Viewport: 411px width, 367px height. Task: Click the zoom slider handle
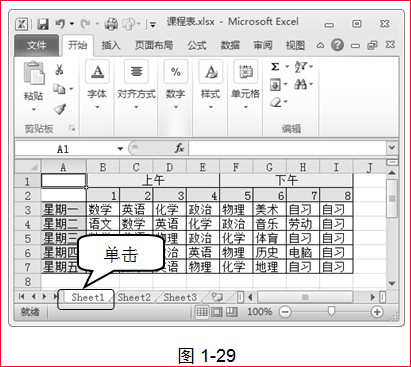[331, 312]
